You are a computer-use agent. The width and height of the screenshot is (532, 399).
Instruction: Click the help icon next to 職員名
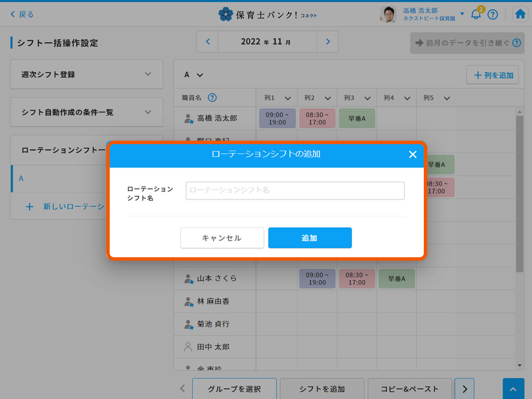(x=212, y=98)
